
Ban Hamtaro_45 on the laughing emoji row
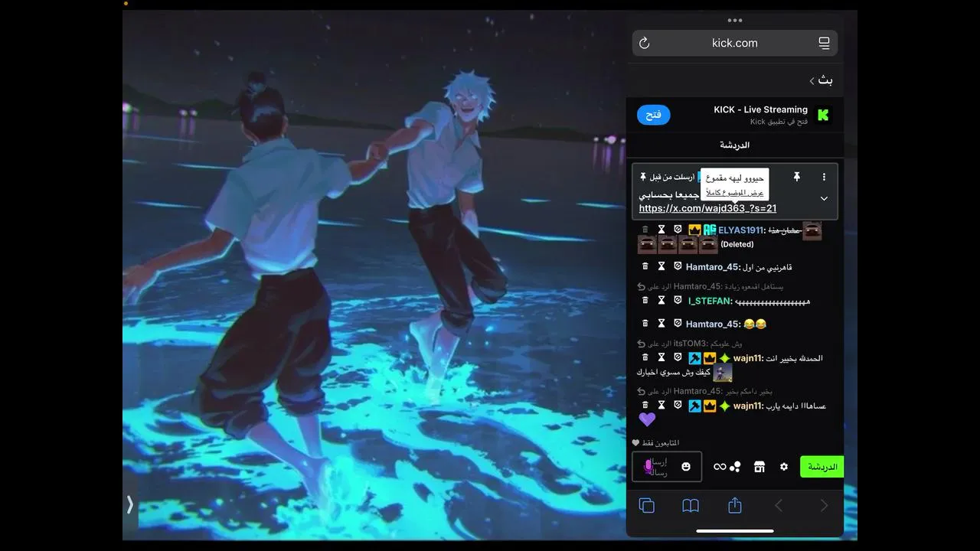(678, 324)
